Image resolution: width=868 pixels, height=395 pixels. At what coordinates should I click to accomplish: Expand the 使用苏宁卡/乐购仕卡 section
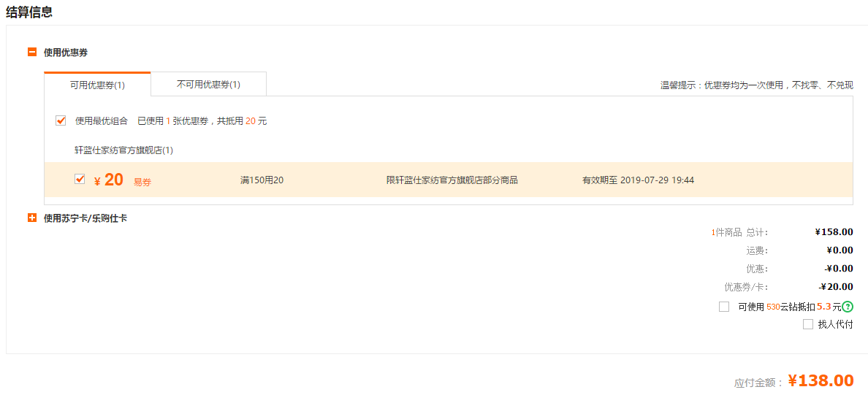(32, 218)
